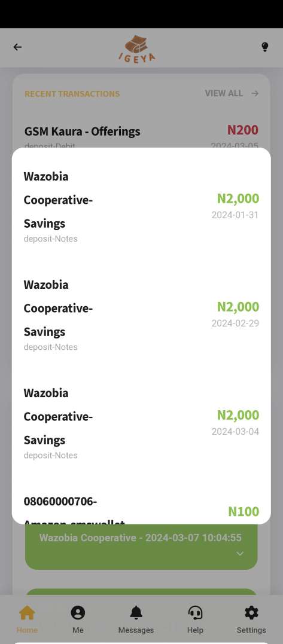Tap the N2,000 amount dated 2024-02-29
This screenshot has height=644, width=283.
point(238,307)
